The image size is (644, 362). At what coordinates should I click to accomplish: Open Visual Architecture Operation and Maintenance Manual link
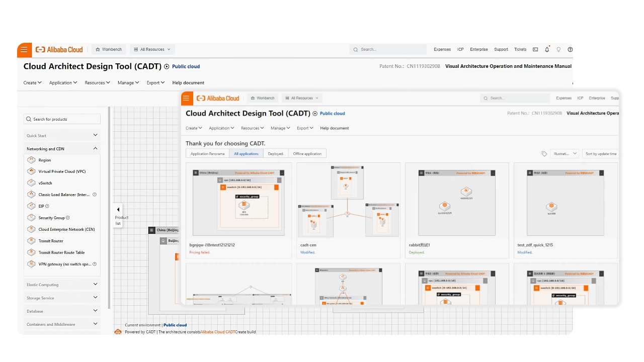pyautogui.click(x=508, y=66)
